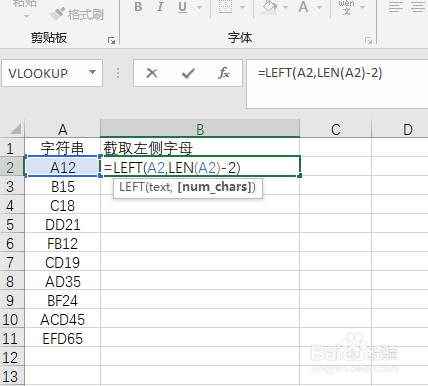The width and height of the screenshot is (428, 386).
Task: Select row 12 header
Action: pyautogui.click(x=11, y=357)
